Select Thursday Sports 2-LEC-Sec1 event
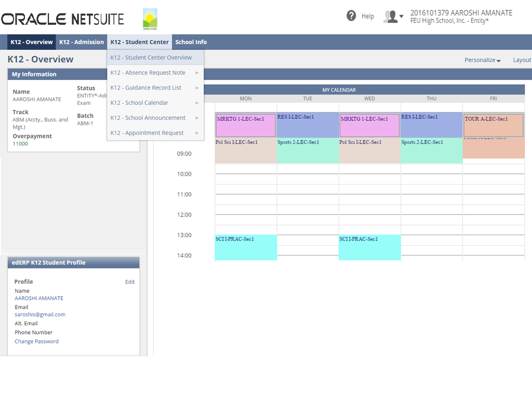532x399 pixels. point(432,150)
